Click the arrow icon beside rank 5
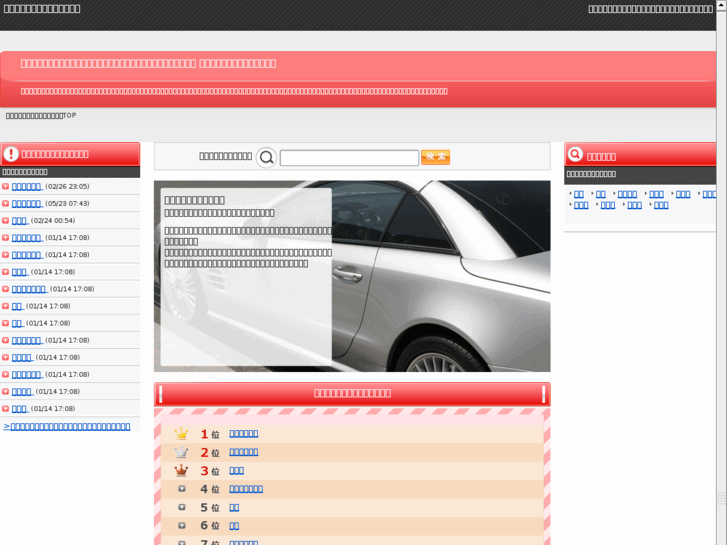The image size is (727, 545). [182, 507]
